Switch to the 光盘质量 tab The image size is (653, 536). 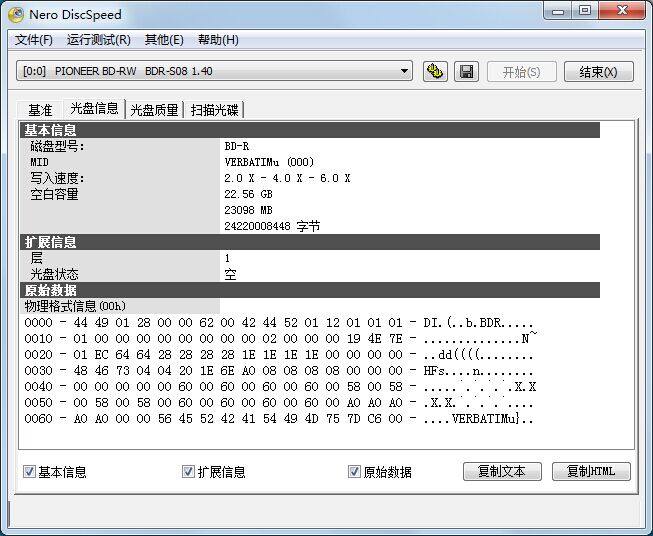154,110
